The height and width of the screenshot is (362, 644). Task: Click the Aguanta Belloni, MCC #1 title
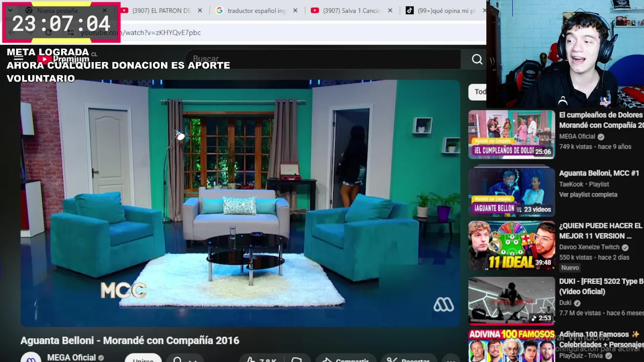click(x=599, y=173)
